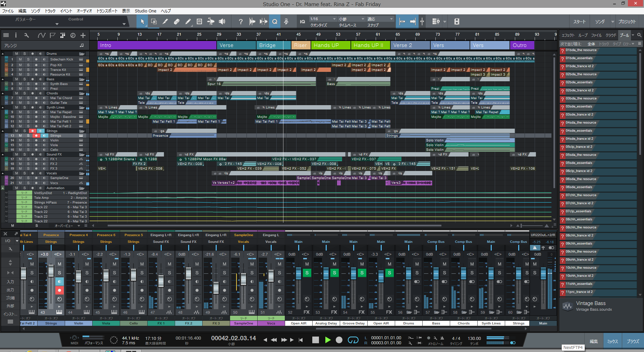
Task: Mute the Presence Strings mixer channel 43
Action: point(59,264)
